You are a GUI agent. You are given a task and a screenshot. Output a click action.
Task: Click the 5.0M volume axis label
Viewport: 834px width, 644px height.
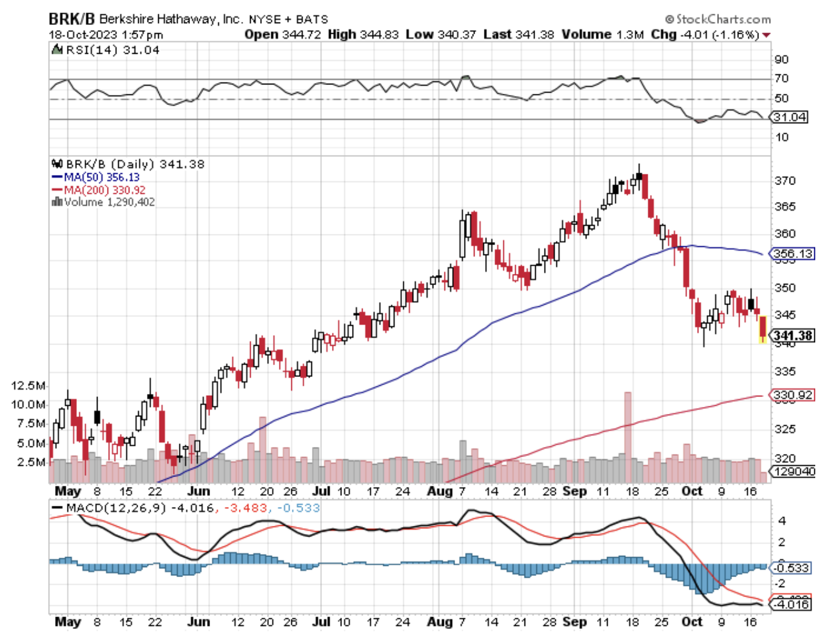coord(32,443)
